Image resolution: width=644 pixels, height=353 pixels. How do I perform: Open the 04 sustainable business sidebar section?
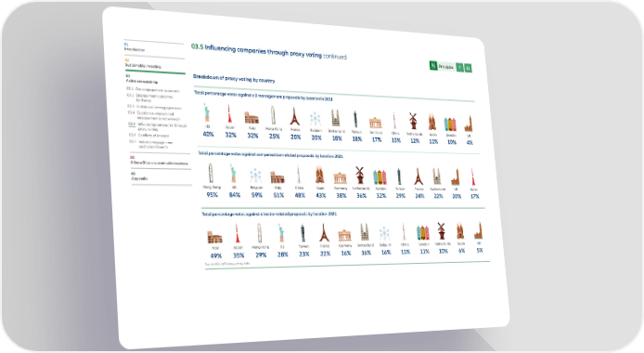[159, 161]
